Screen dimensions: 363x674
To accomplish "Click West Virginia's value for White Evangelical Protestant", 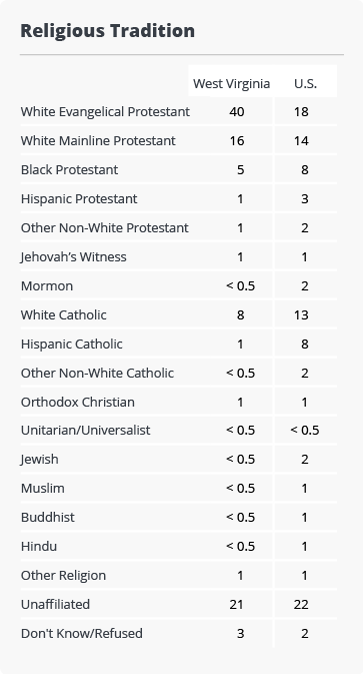I will click(237, 112).
